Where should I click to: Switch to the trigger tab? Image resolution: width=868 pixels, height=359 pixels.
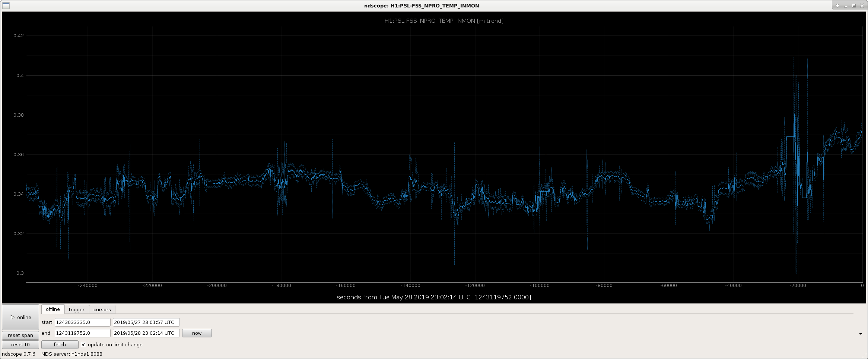(77, 309)
